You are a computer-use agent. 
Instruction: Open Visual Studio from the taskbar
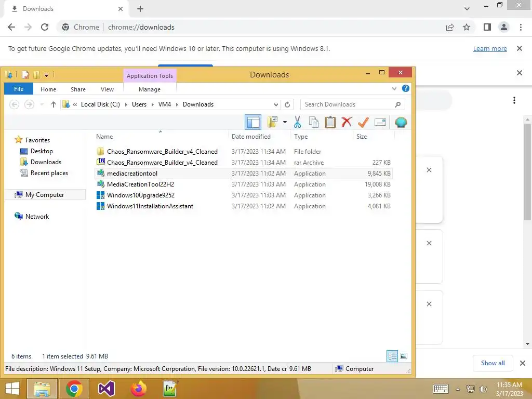(x=106, y=389)
